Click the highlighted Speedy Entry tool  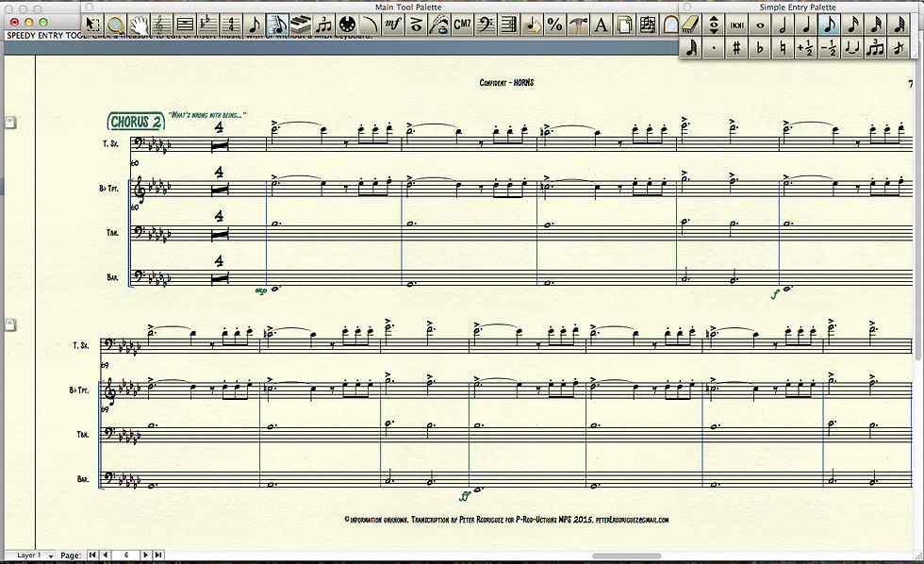[277, 25]
